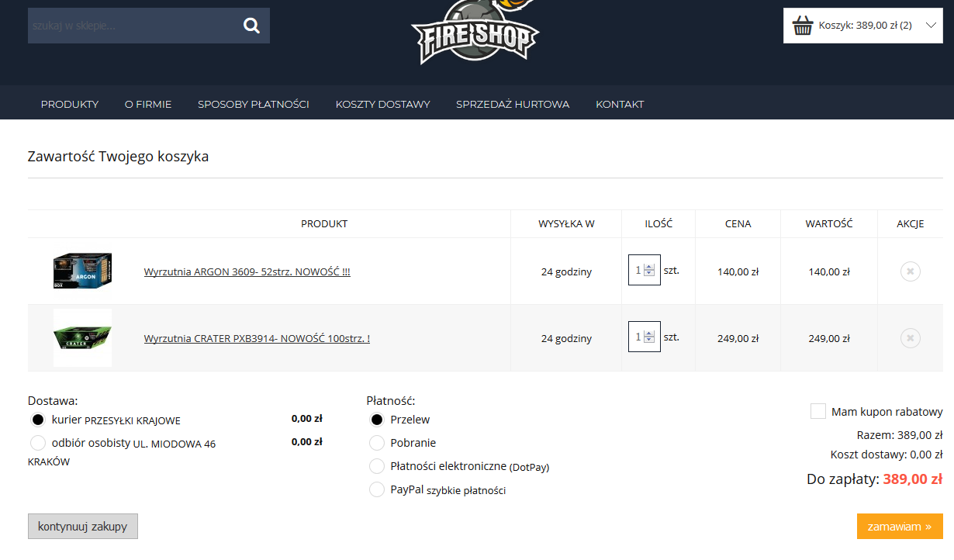This screenshot has height=560, width=954.
Task: Expand the Koszyk cart dropdown arrow
Action: pos(932,25)
